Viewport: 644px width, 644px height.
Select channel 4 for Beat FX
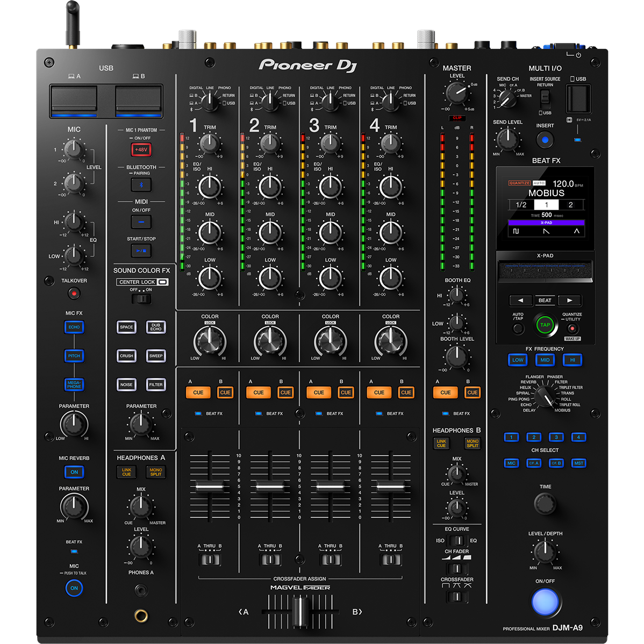pyautogui.click(x=578, y=437)
